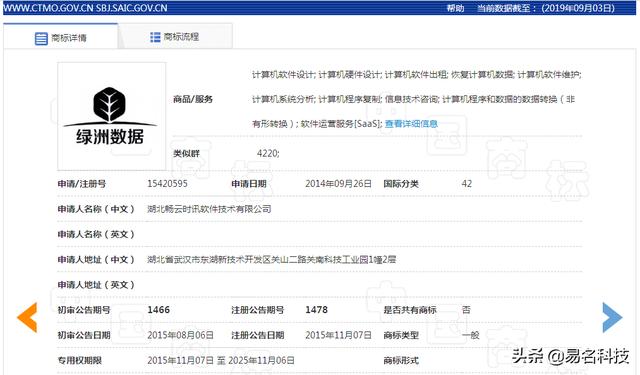Select applicant name 湖北畅云时讯软件技术有限公司
The image size is (640, 375).
click(209, 209)
